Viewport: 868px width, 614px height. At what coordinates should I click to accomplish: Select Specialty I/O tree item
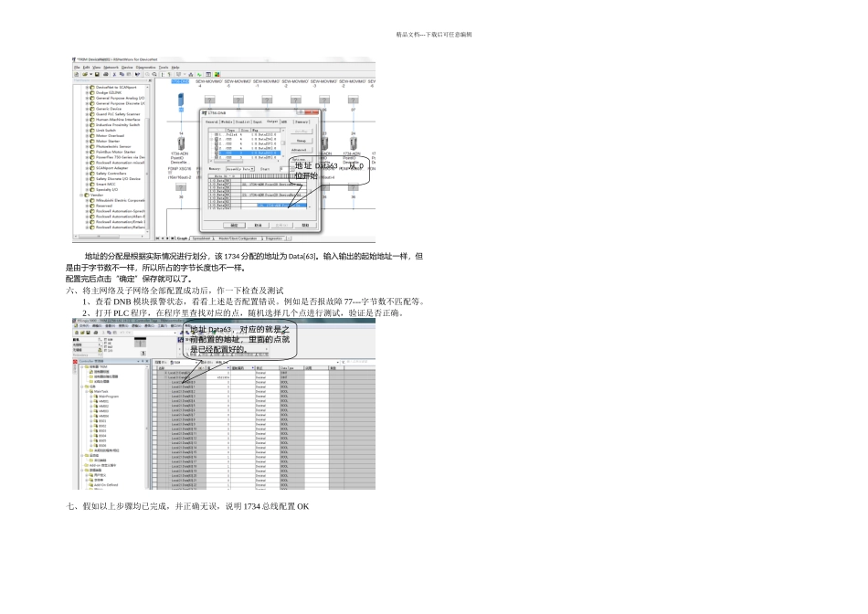[x=107, y=189]
